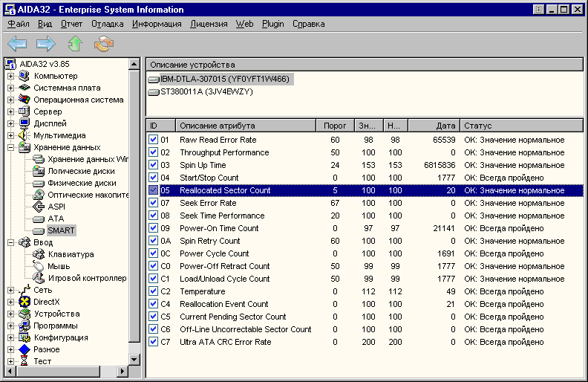Select the Устройства icon
Screen dimensions: 588x382
click(x=24, y=314)
